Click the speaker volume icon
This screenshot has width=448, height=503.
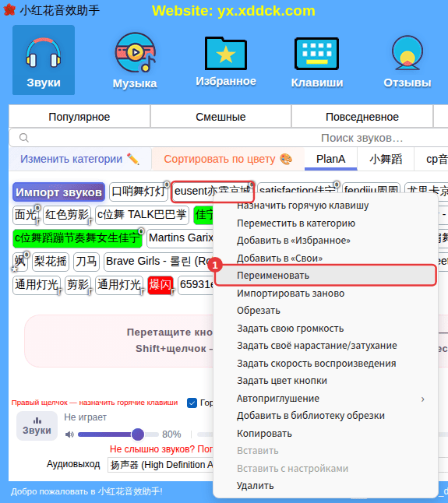(x=69, y=434)
